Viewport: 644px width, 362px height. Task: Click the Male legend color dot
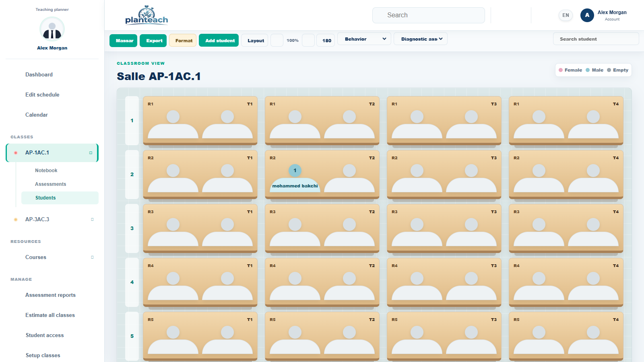[588, 70]
